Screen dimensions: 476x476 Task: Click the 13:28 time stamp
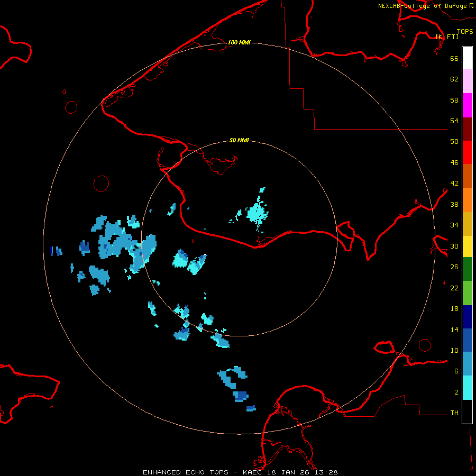click(x=326, y=472)
